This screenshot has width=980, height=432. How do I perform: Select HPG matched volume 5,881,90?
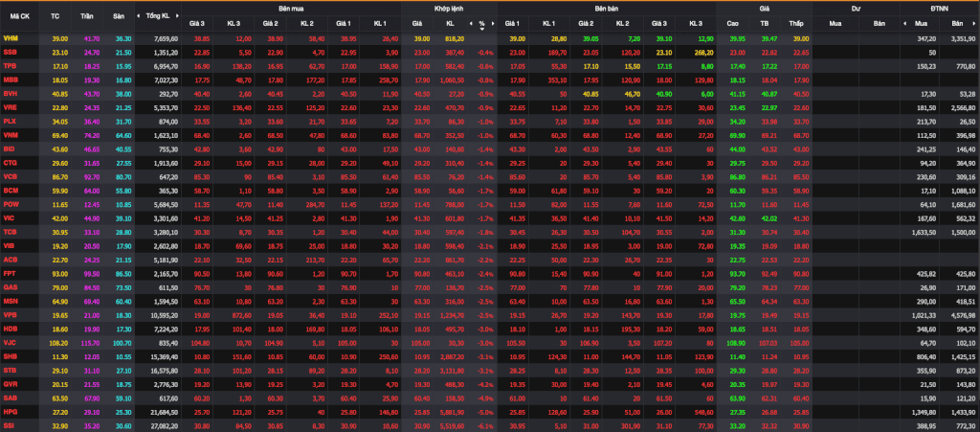point(453,411)
